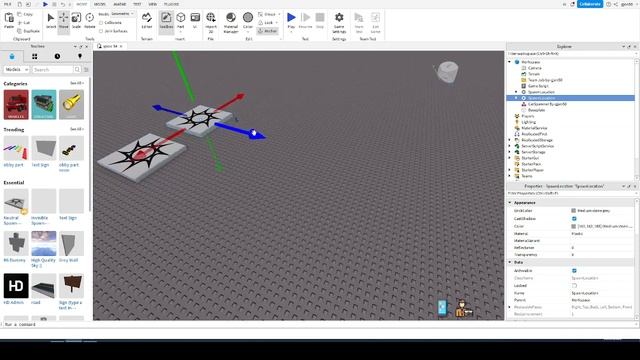Toggle the Archivable property checkbox
Screen dimensions: 640x360
click(x=574, y=271)
